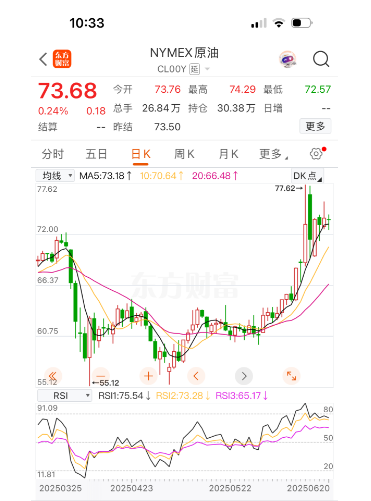Open the RSI indicator dropdown
371x501 pixels.
tap(64, 396)
